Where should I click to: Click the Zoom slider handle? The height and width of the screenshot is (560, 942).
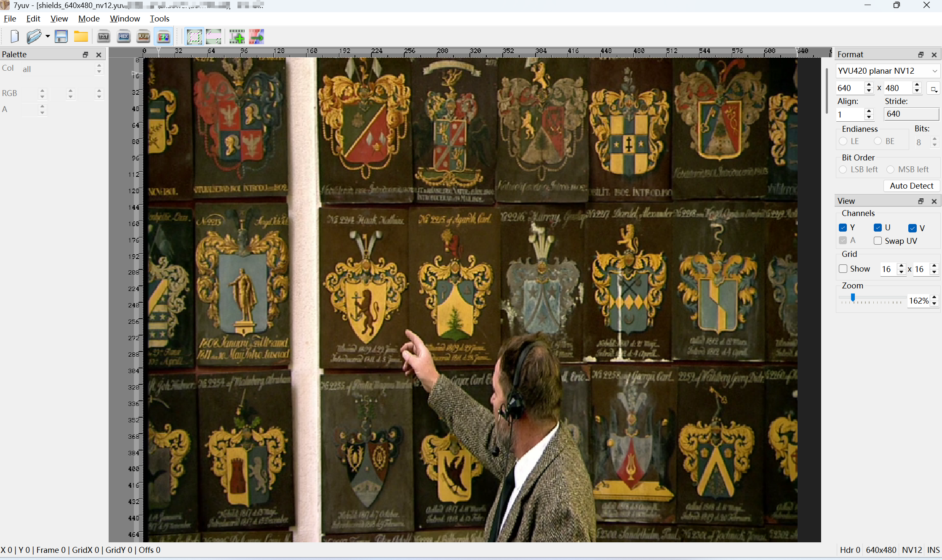click(x=853, y=298)
